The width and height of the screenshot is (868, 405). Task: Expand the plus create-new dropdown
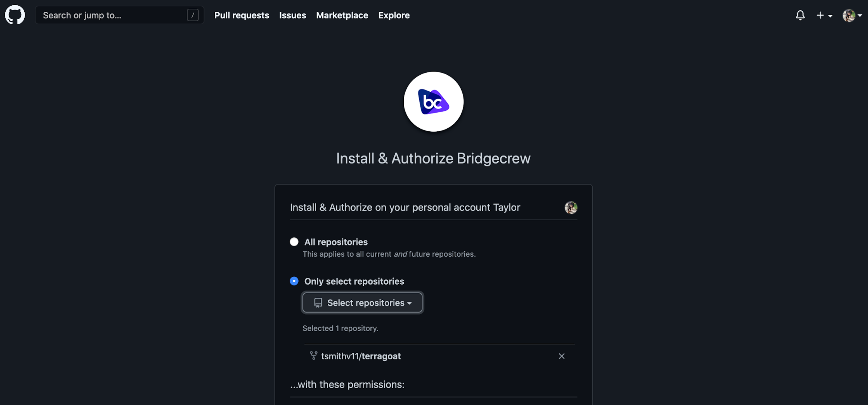coord(824,15)
